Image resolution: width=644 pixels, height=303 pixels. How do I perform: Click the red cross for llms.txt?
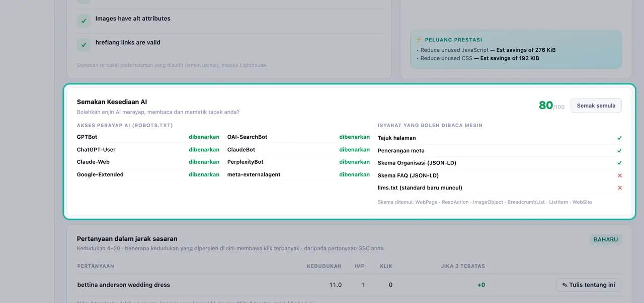click(x=619, y=188)
